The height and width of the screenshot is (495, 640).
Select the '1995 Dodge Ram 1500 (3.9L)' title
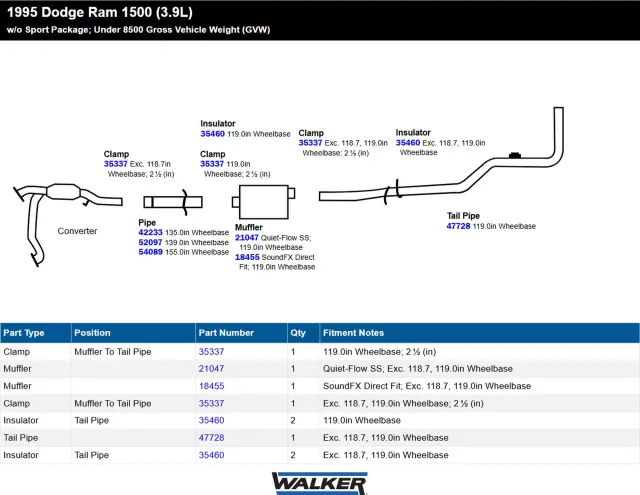tap(100, 12)
